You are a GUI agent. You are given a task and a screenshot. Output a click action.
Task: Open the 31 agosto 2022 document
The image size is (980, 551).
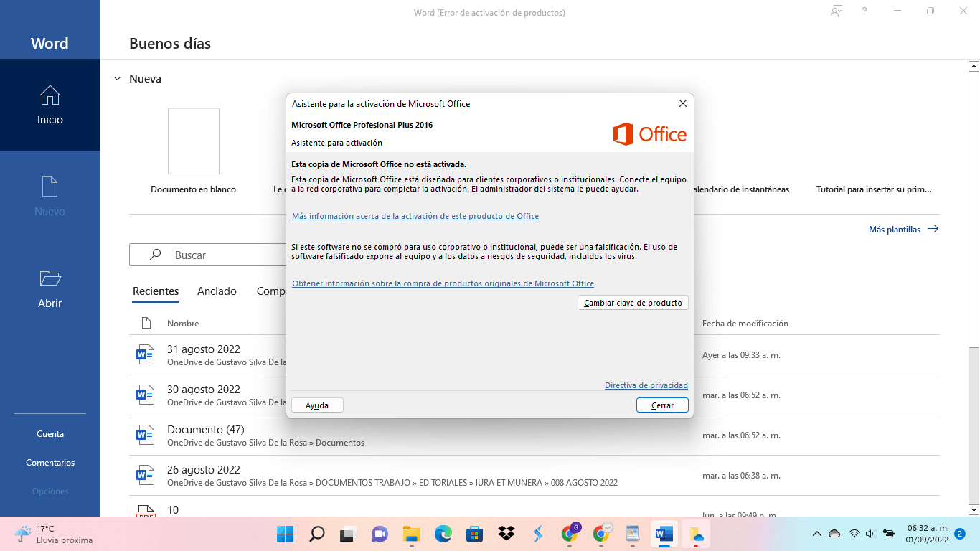204,349
